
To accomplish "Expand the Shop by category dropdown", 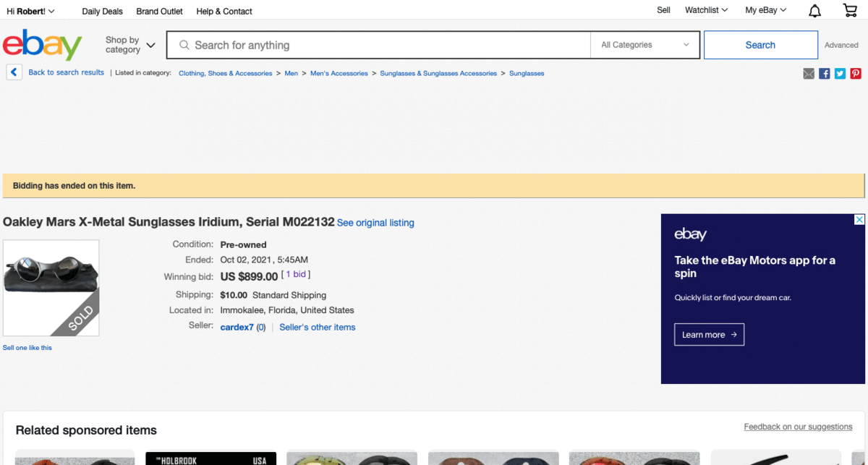I will point(130,45).
